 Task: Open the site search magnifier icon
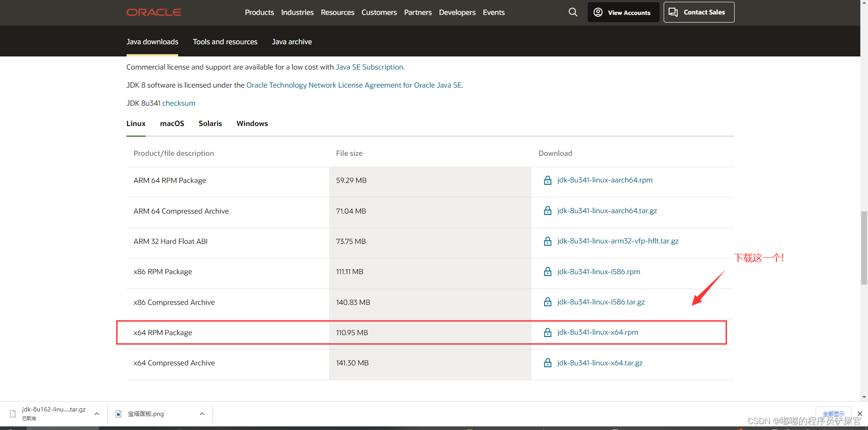(x=573, y=12)
